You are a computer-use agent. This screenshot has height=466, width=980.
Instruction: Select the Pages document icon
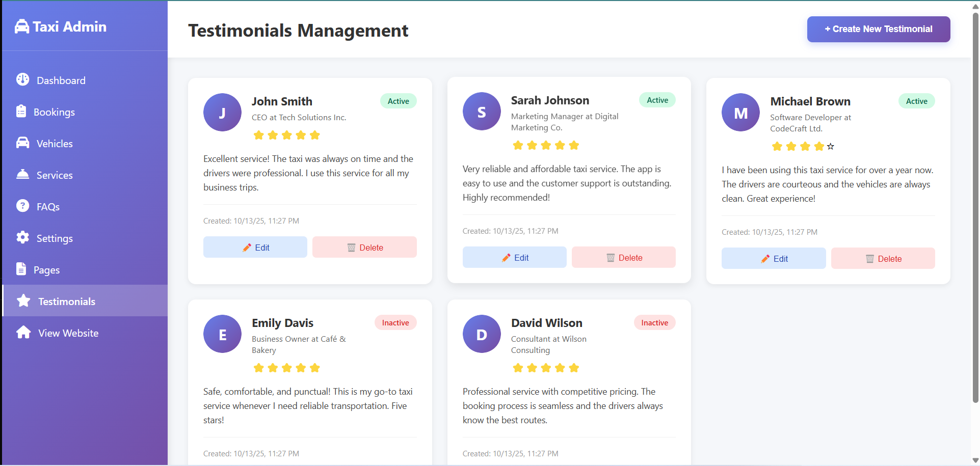(21, 269)
